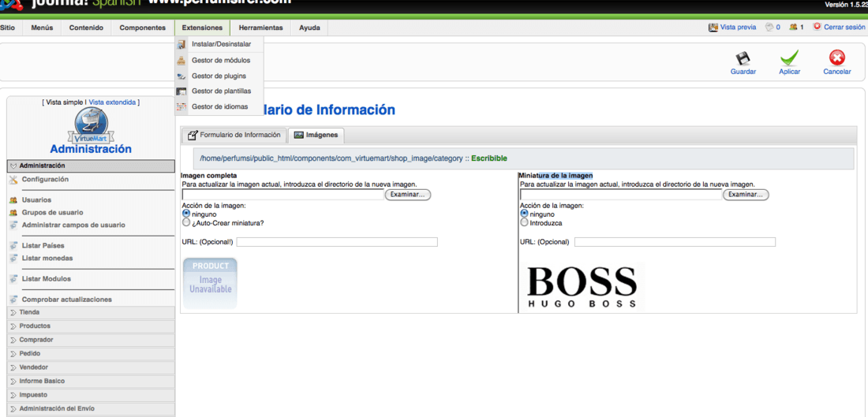
Task: Open the Vista previa link
Action: [x=738, y=27]
